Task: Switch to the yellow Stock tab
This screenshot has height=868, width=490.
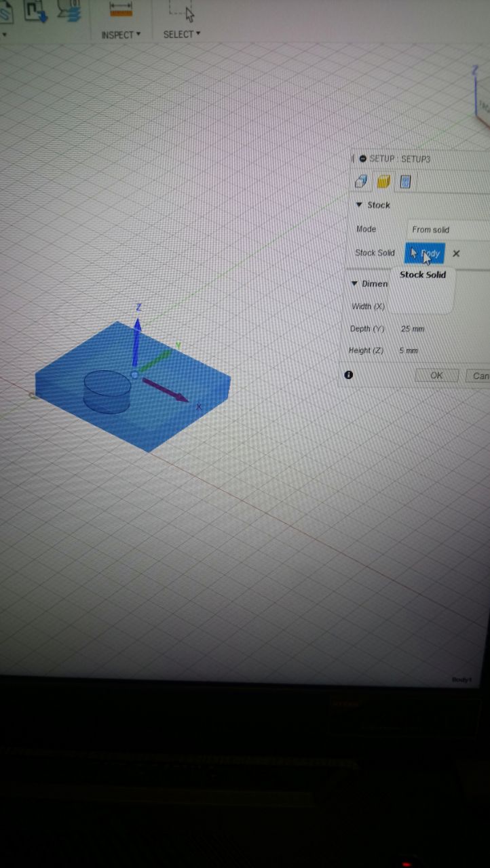Action: coord(383,182)
